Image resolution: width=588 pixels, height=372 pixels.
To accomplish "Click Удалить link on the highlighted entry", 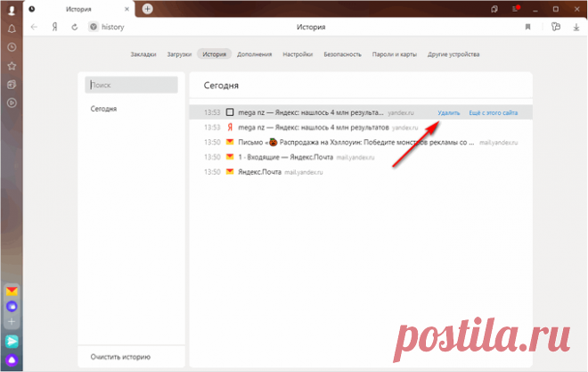I will tap(448, 112).
